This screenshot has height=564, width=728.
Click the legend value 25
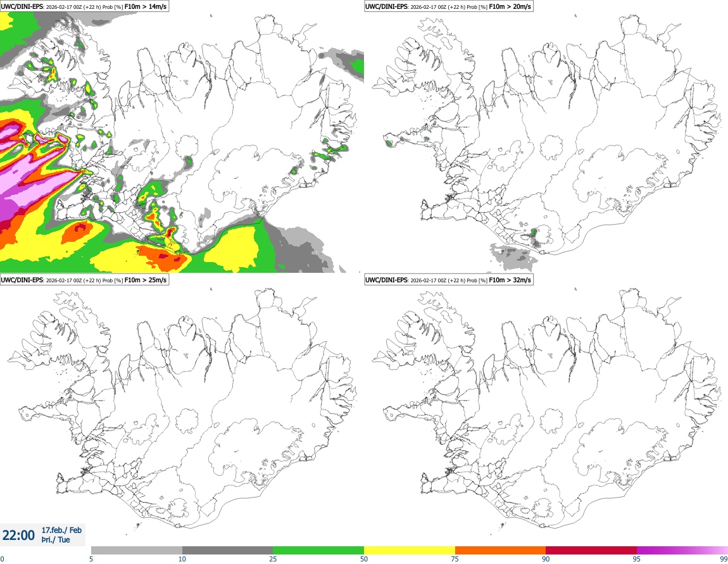[x=273, y=559]
